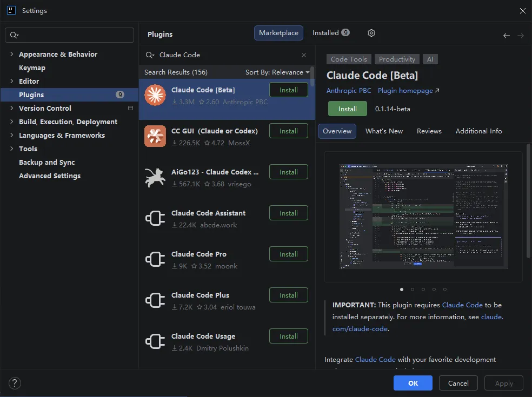This screenshot has height=397, width=532.
Task: Click the Claude Code Pro plug icon
Action: 155,259
